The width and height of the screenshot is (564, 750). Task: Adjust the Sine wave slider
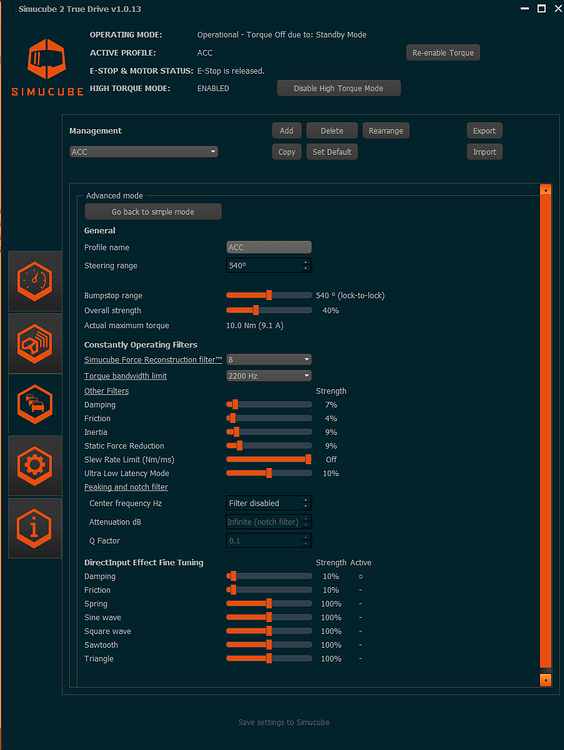(269, 617)
